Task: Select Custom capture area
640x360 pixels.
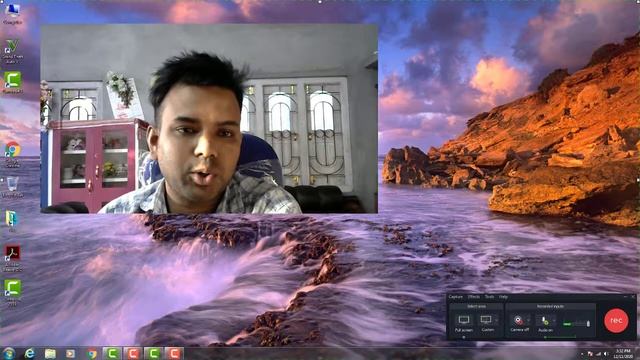Action: pos(487,323)
